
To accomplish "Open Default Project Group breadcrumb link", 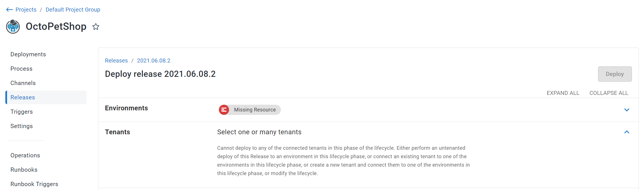I will tap(73, 10).
